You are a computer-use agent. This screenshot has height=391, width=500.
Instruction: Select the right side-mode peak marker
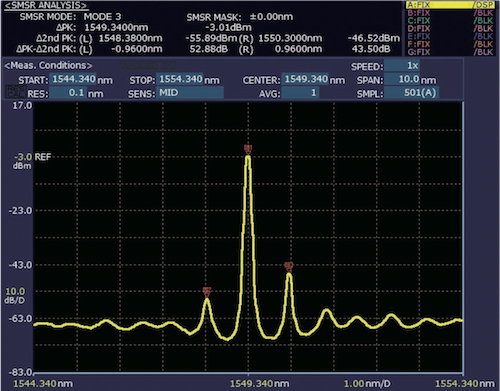tap(289, 267)
